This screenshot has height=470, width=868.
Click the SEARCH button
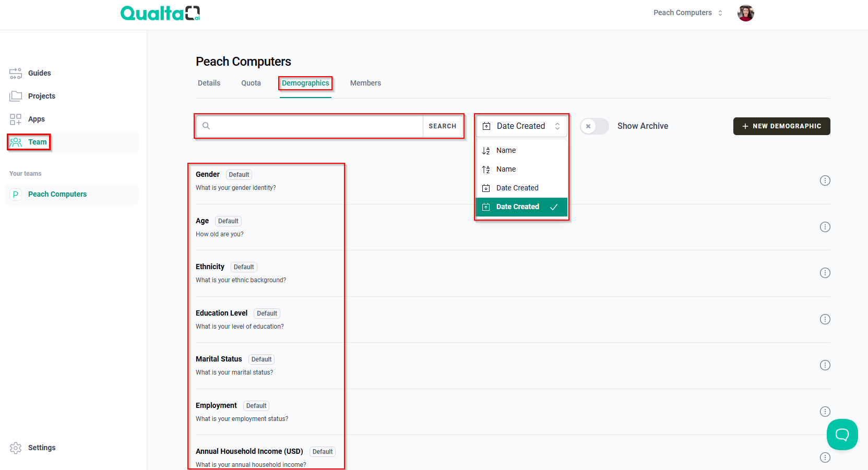point(443,126)
